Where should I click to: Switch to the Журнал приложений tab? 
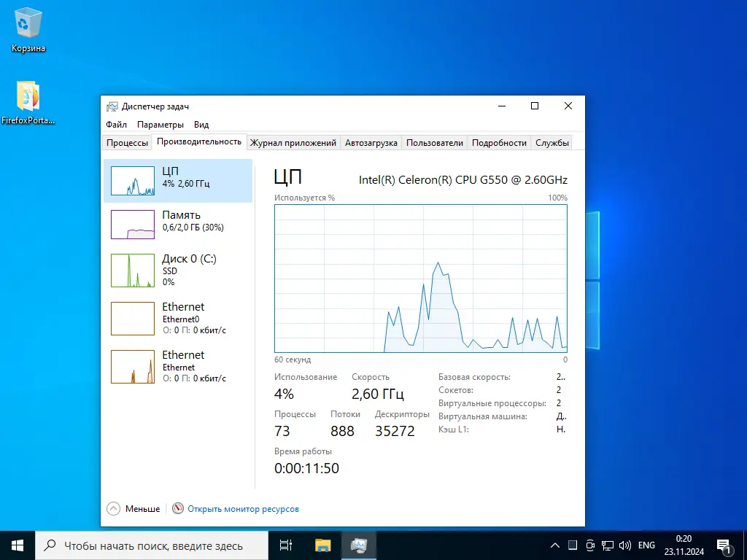click(x=293, y=142)
